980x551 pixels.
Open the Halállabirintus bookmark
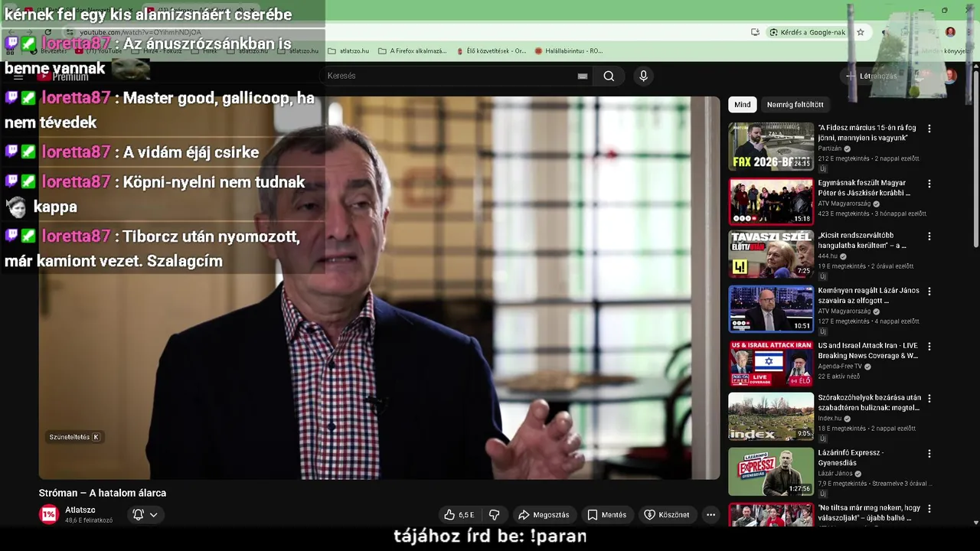point(568,51)
